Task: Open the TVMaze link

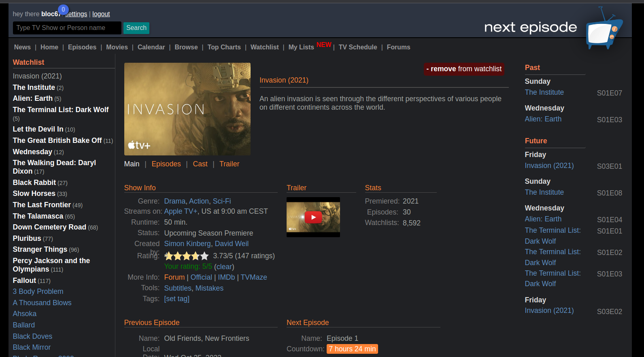Action: 254,277
